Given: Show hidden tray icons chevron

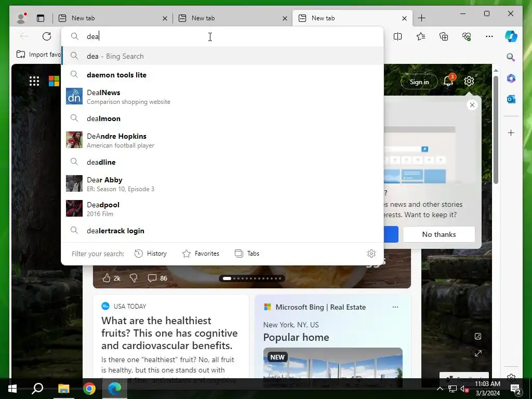Looking at the screenshot, I should 440,389.
